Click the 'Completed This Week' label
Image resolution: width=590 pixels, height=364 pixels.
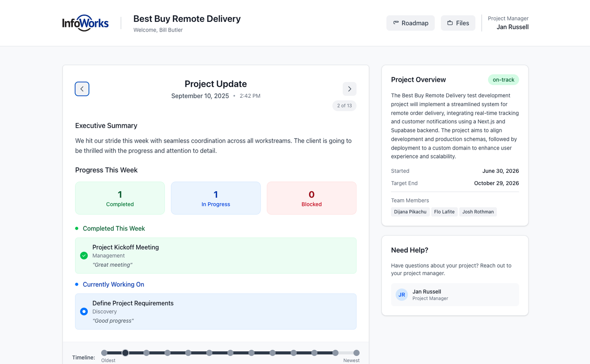coord(114,228)
